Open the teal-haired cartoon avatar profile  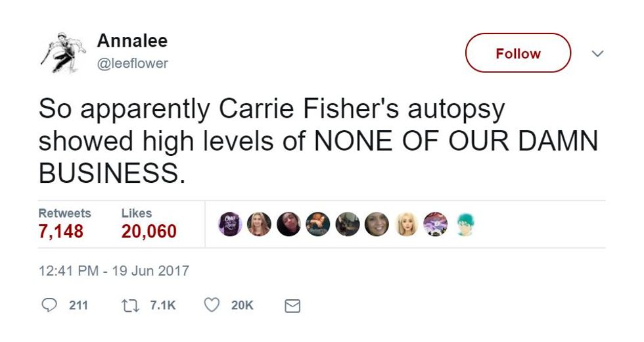(x=465, y=224)
